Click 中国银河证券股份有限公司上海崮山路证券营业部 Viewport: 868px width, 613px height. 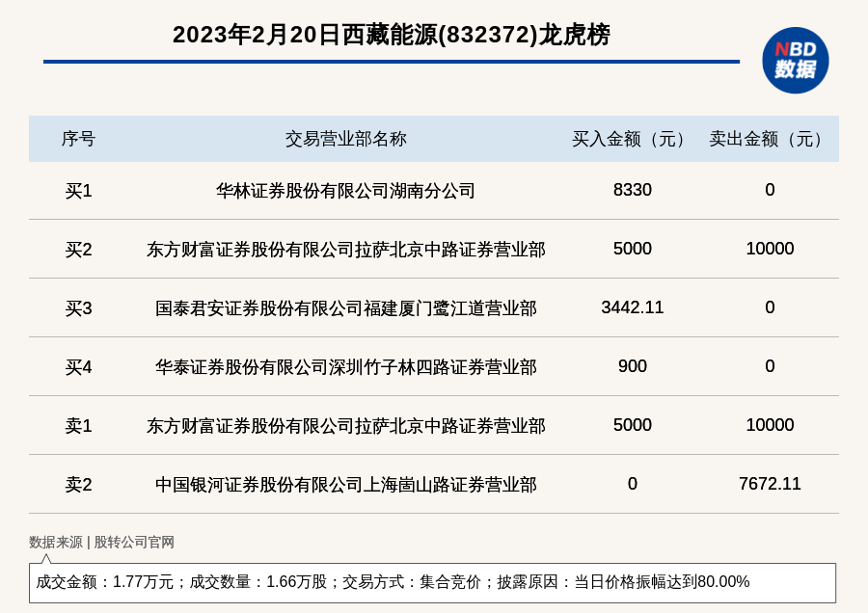346,485
